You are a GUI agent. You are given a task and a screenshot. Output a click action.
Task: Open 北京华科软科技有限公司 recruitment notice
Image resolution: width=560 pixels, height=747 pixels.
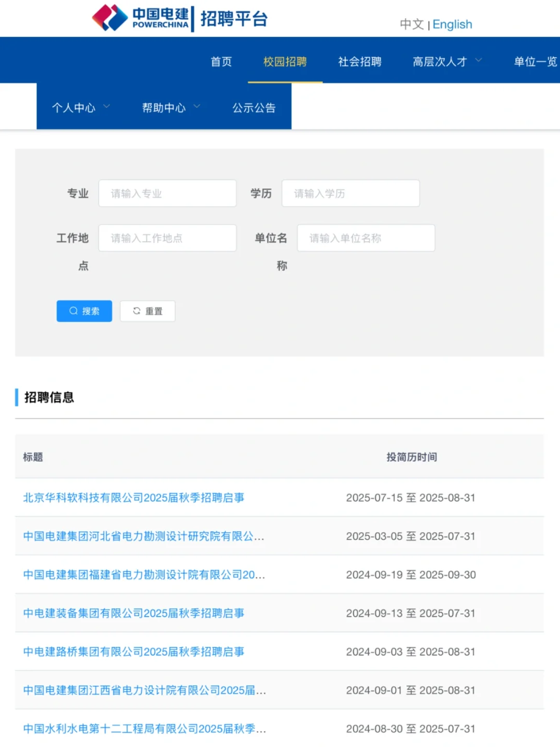pos(134,497)
